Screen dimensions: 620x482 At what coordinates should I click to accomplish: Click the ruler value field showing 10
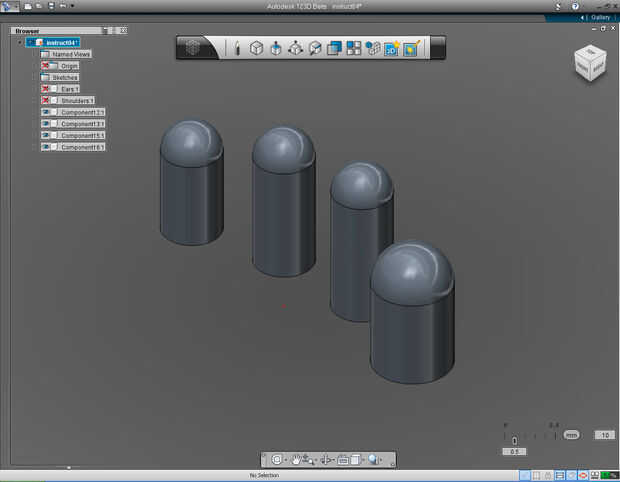tap(603, 435)
